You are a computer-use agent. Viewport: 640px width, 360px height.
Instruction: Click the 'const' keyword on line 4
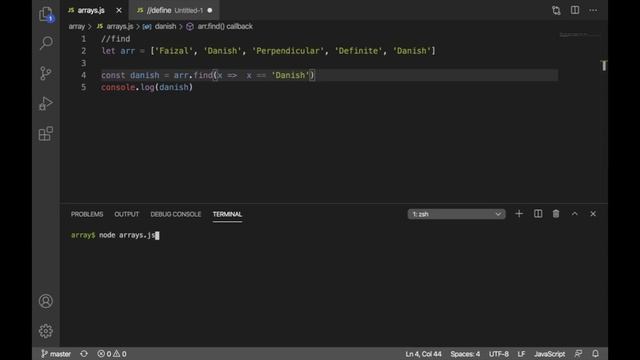tap(113, 75)
